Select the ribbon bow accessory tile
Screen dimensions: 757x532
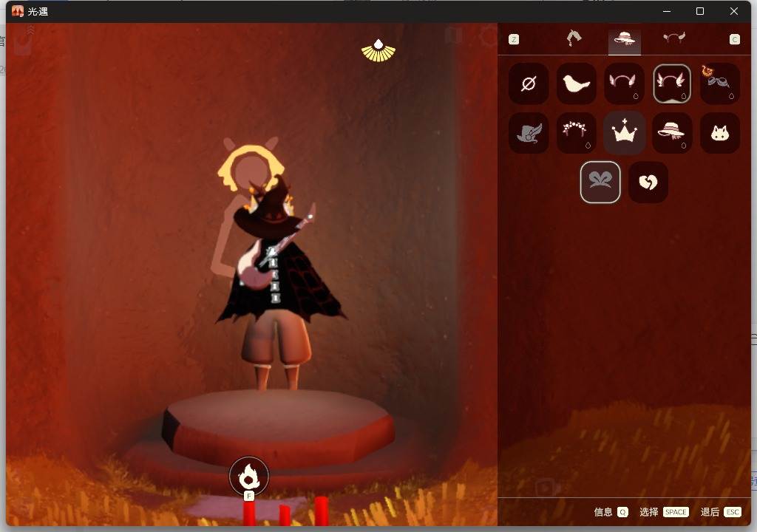click(x=600, y=182)
